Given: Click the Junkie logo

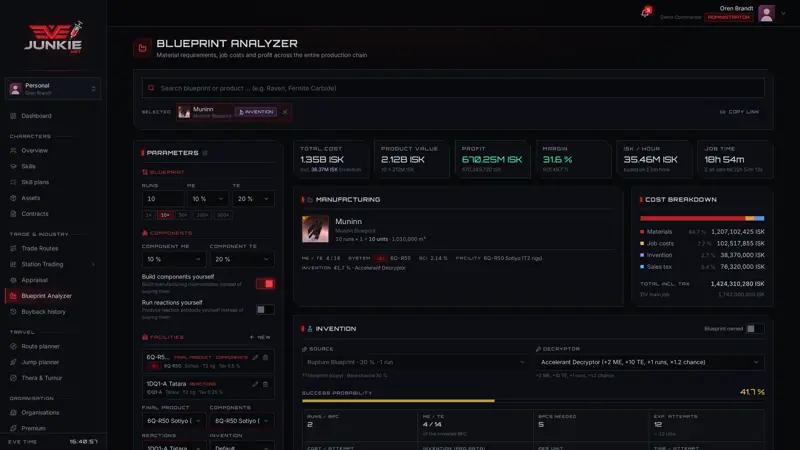Looking at the screenshot, I should [x=54, y=38].
